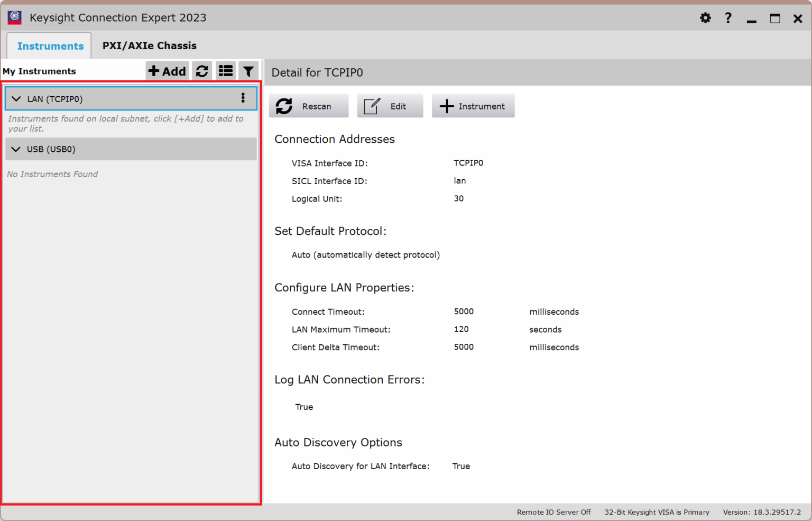Viewport: 812px width, 521px height.
Task: Add an Instrument to TCPIP0
Action: coord(473,106)
